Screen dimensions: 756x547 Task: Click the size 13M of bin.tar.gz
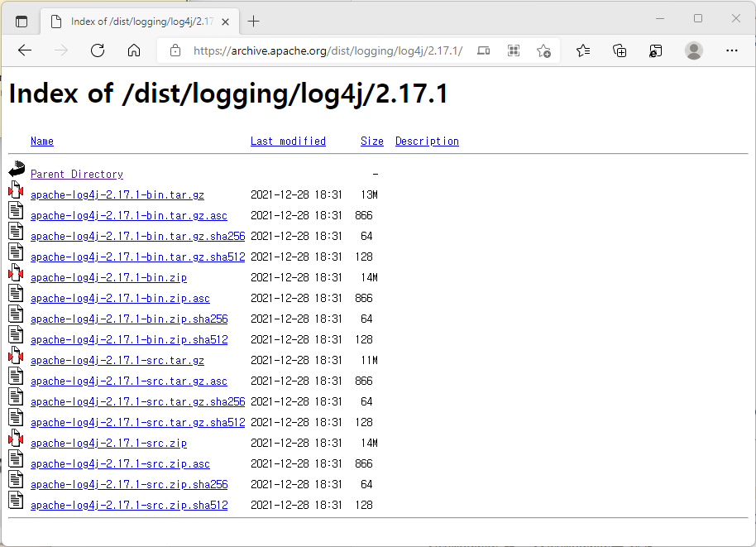(370, 194)
